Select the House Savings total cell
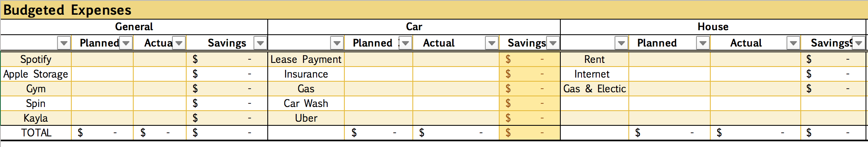Image resolution: width=868 pixels, height=147 pixels. 833,133
